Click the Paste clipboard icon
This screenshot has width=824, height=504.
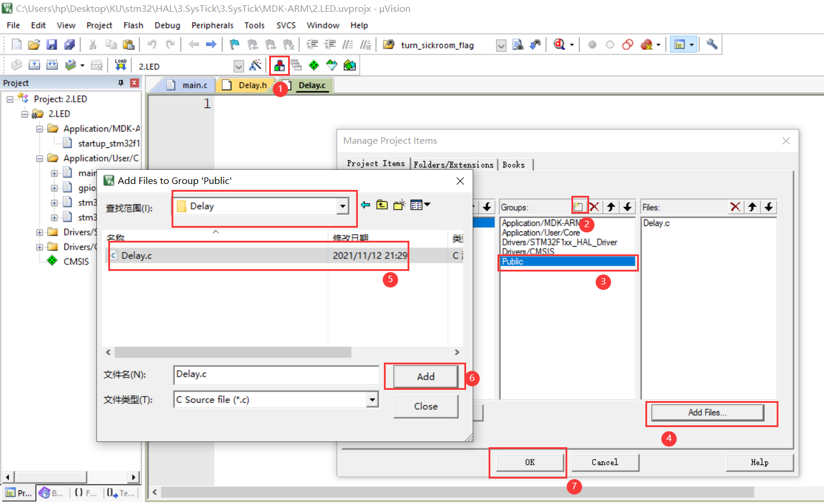point(128,44)
